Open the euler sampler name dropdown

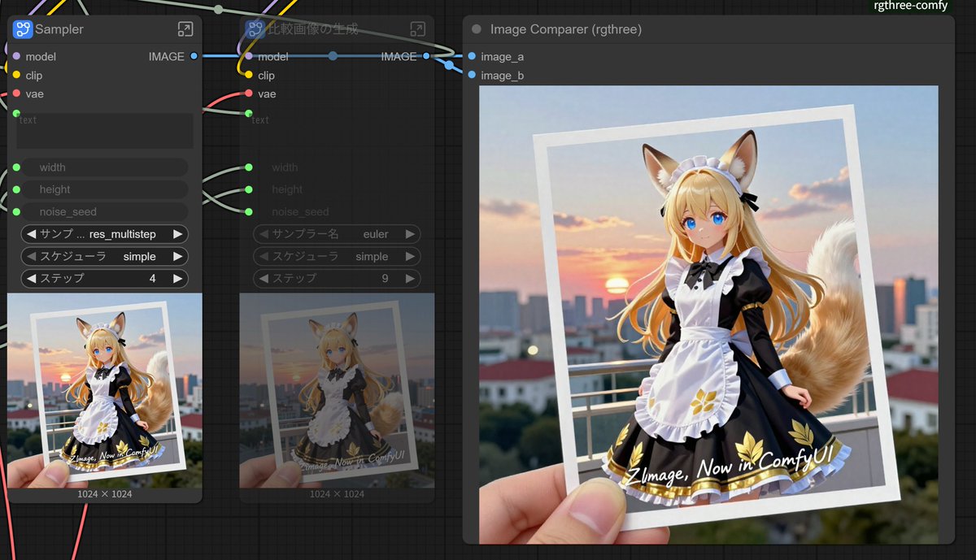coord(337,234)
